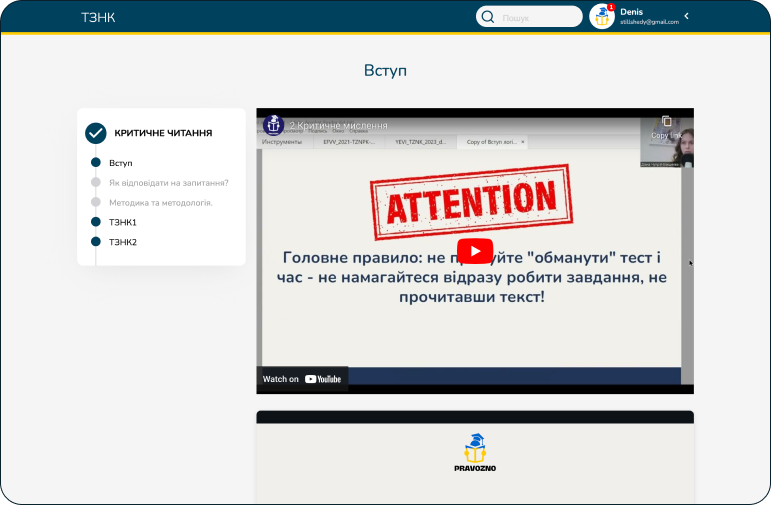Click the Критичне читання section title
The height and width of the screenshot is (505, 771).
pyautogui.click(x=163, y=133)
